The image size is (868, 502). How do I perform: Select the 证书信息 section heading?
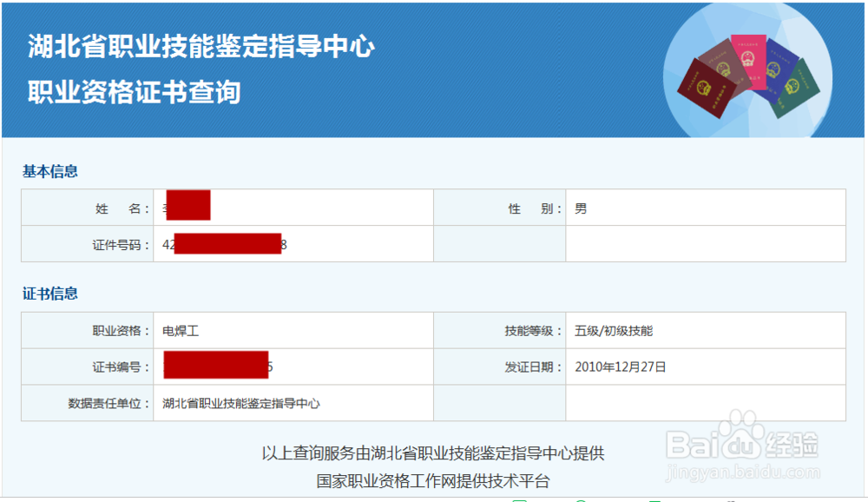pos(49,294)
